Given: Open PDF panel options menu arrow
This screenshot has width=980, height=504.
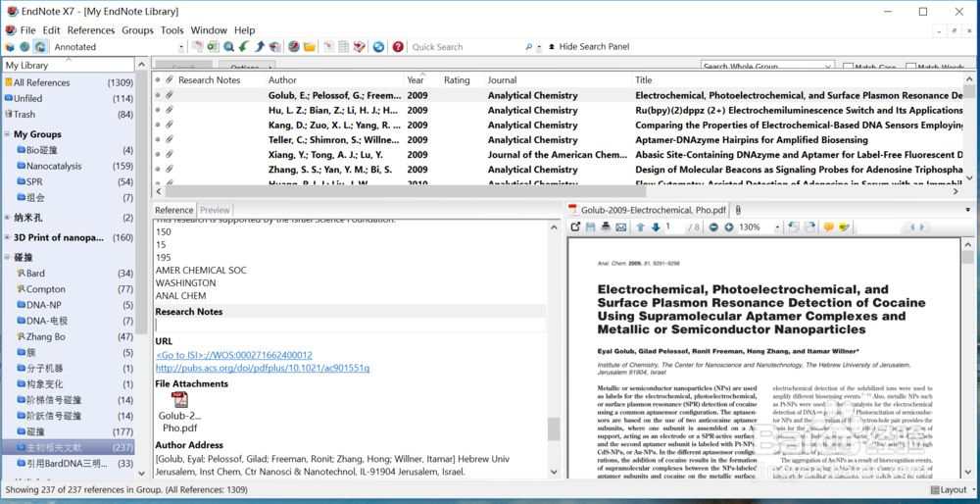Looking at the screenshot, I should (968, 210).
